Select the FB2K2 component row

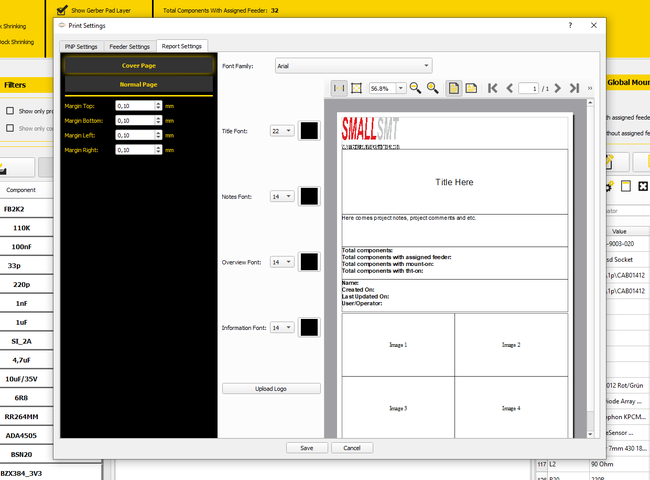point(27,209)
